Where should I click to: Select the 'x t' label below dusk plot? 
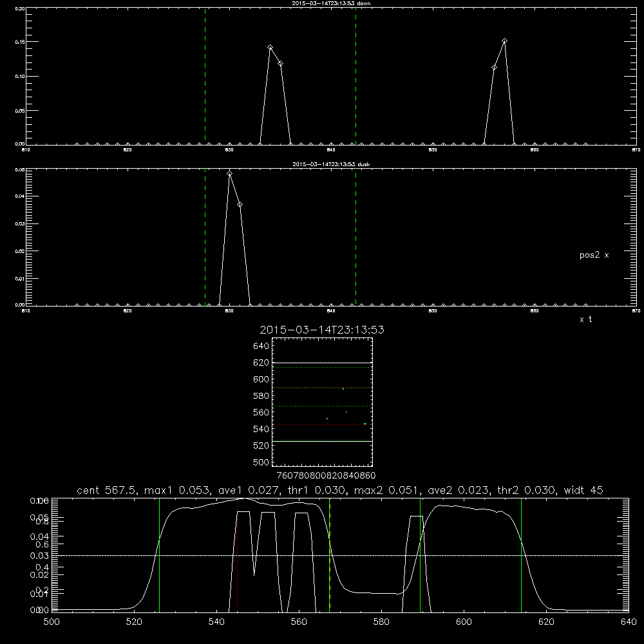click(x=585, y=319)
